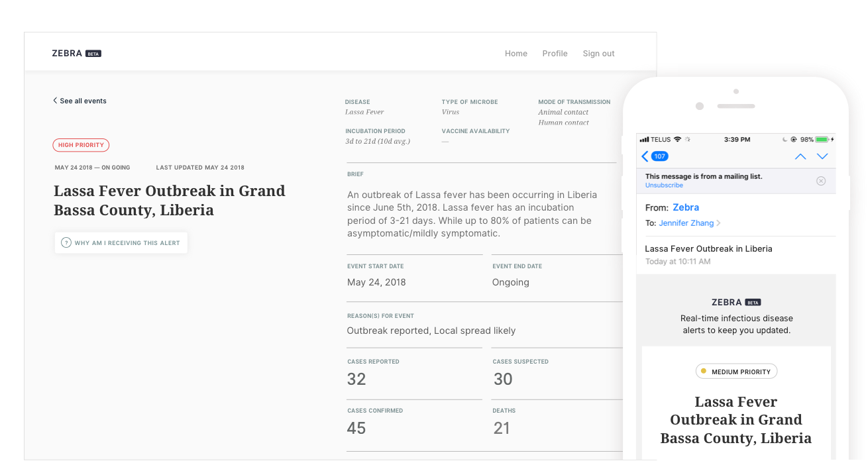Tap the up arrow for previous message
This screenshot has width=868, height=461.
tap(800, 156)
